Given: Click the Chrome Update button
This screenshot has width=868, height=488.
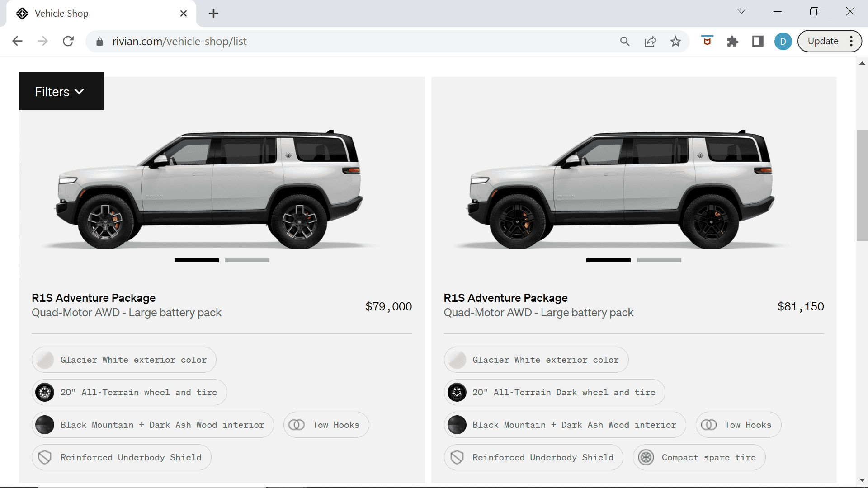Looking at the screenshot, I should click(x=823, y=41).
